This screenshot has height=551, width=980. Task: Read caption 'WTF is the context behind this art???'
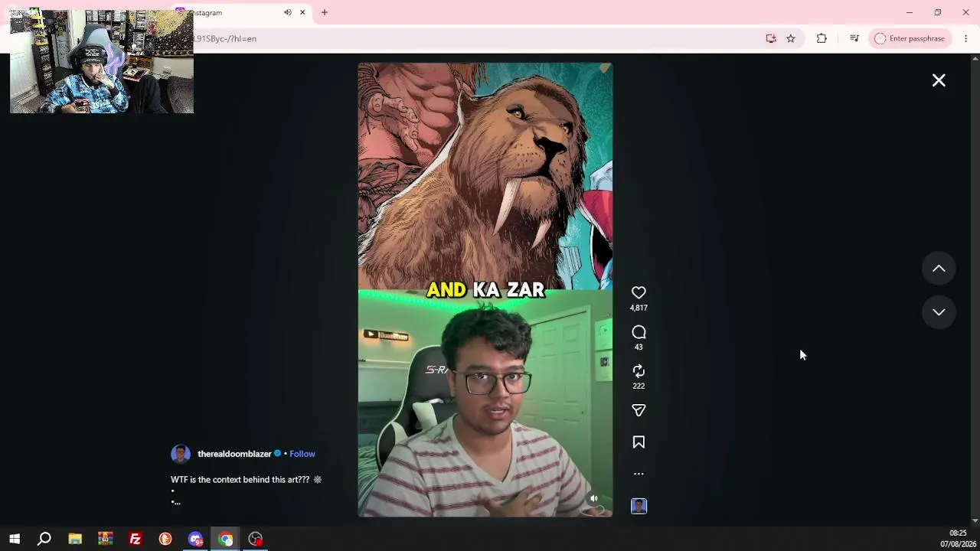point(240,480)
